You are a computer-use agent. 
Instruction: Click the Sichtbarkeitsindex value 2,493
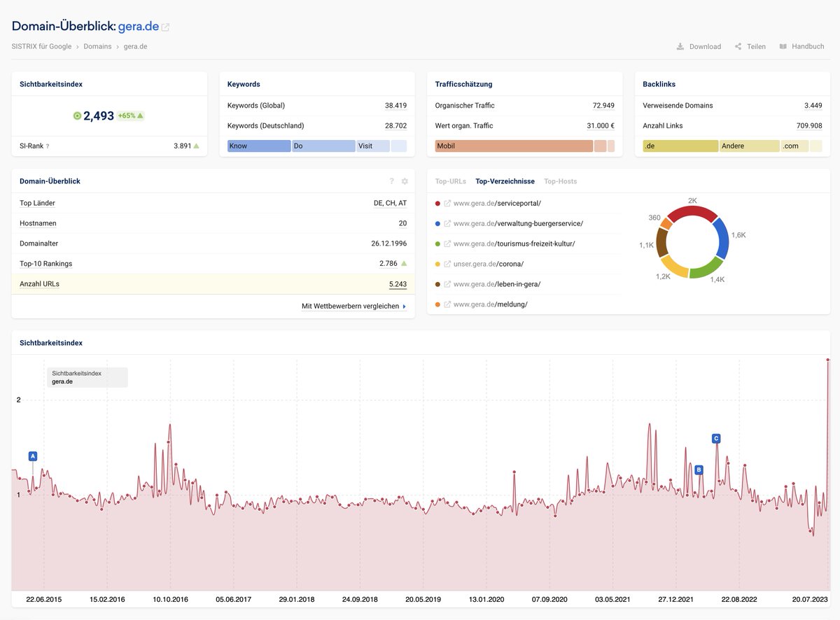99,115
